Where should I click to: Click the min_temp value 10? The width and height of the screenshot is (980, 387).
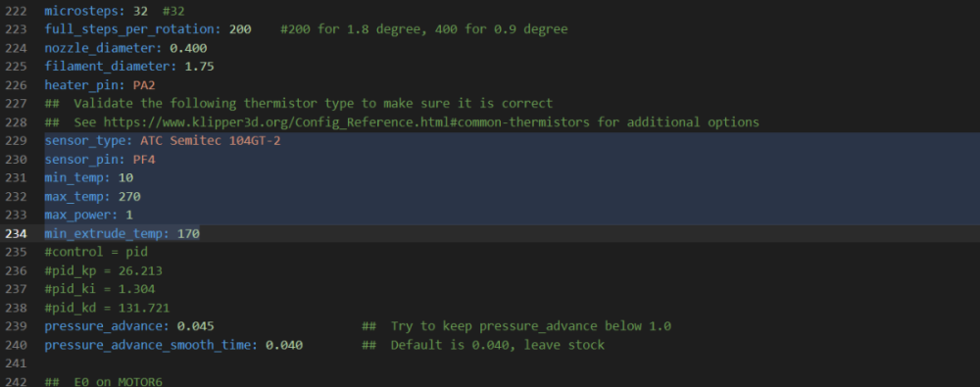(125, 178)
